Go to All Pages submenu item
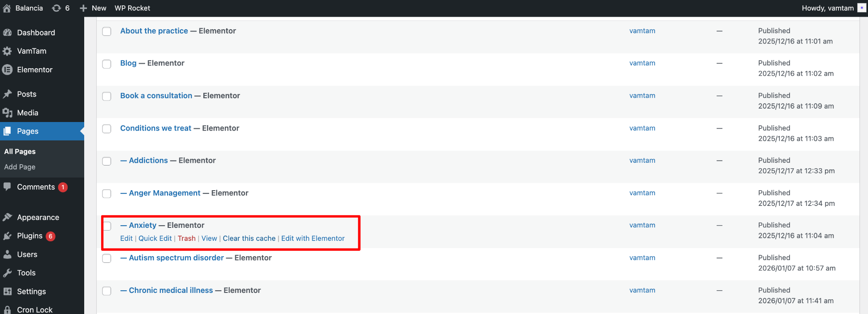The width and height of the screenshot is (868, 314). (20, 152)
